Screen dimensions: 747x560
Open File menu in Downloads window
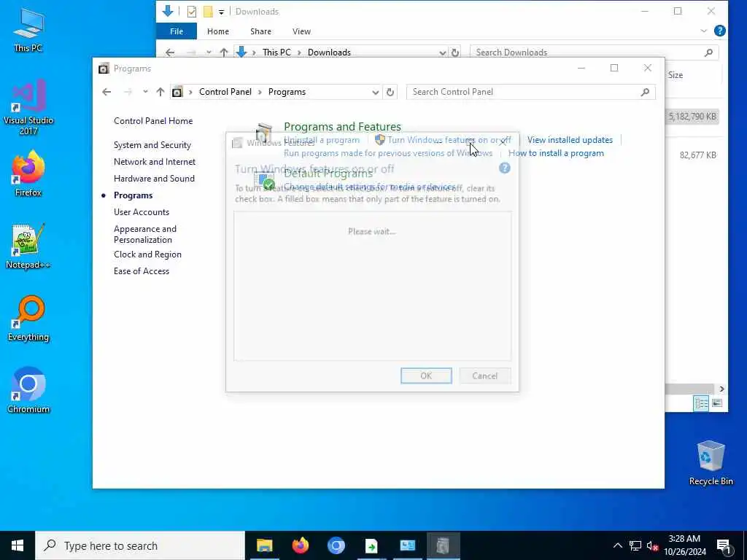(177, 31)
